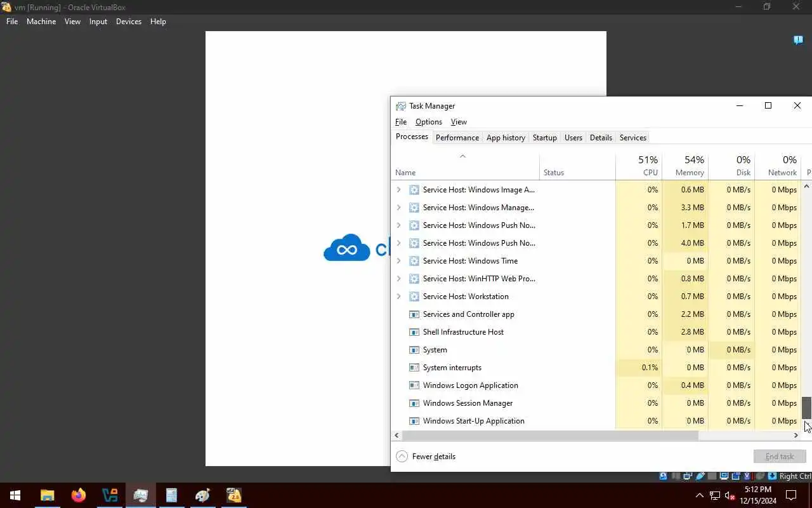Sort processes by the Memory column header
The width and height of the screenshot is (812, 508).
click(x=685, y=166)
